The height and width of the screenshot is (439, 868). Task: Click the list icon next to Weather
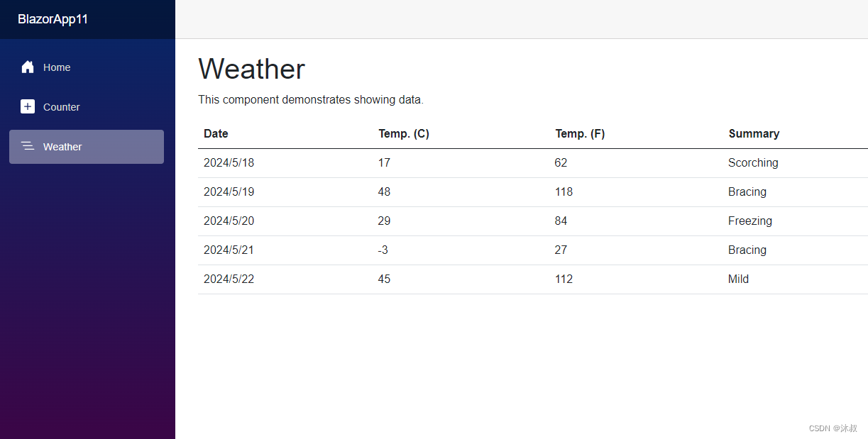pyautogui.click(x=27, y=146)
